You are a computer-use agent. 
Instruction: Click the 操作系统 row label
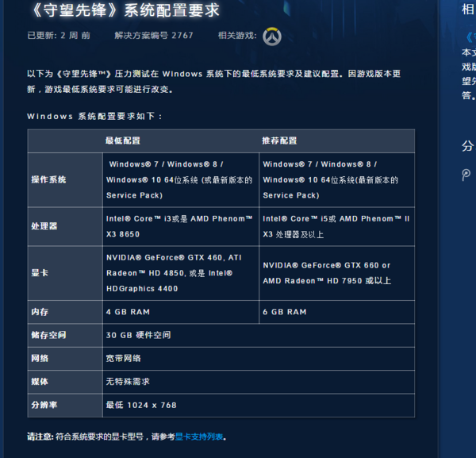coord(48,179)
